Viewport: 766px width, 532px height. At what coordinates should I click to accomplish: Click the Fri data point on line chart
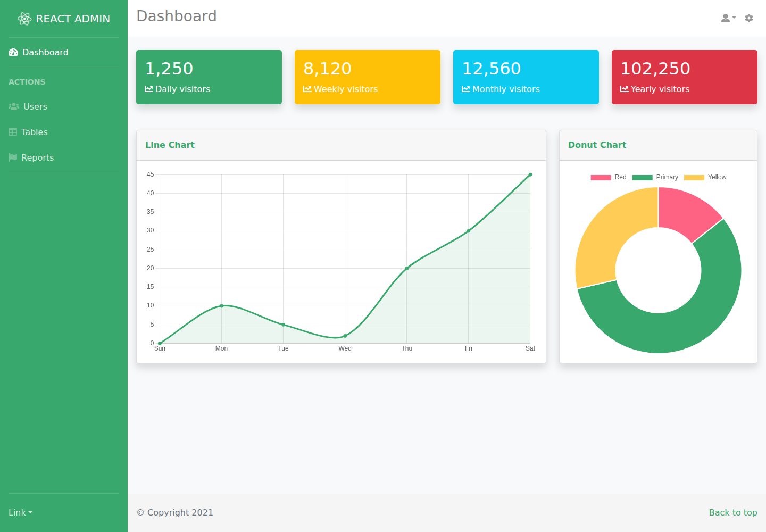[x=469, y=231]
